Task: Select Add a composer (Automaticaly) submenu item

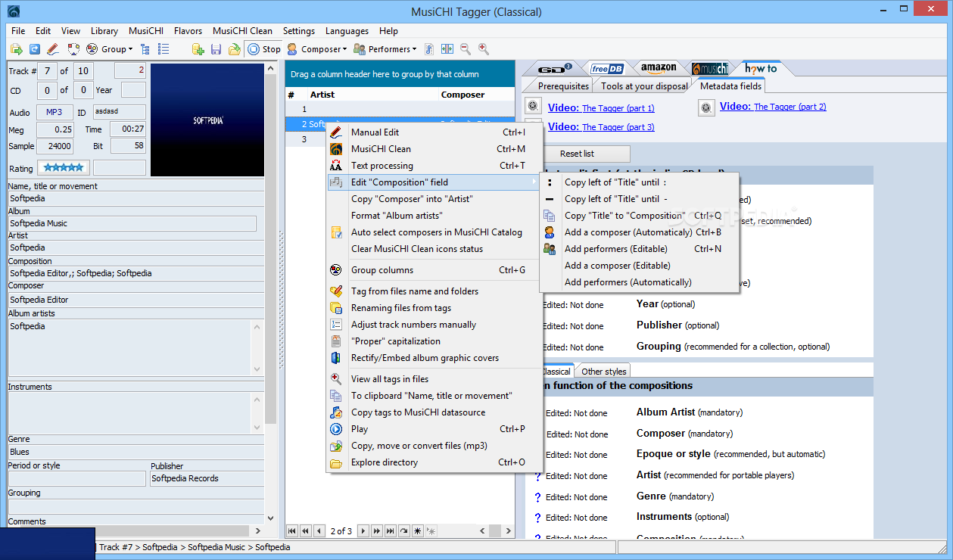Action: click(x=639, y=232)
